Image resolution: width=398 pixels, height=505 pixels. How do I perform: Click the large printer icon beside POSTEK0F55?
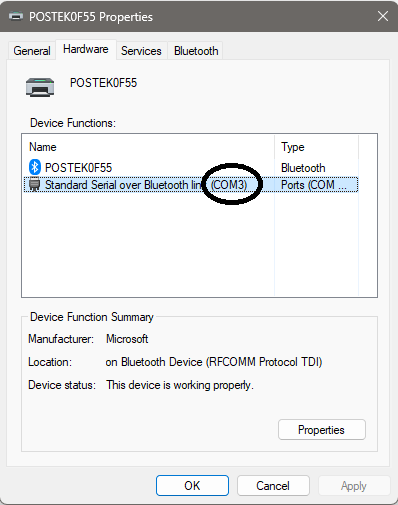pyautogui.click(x=40, y=87)
